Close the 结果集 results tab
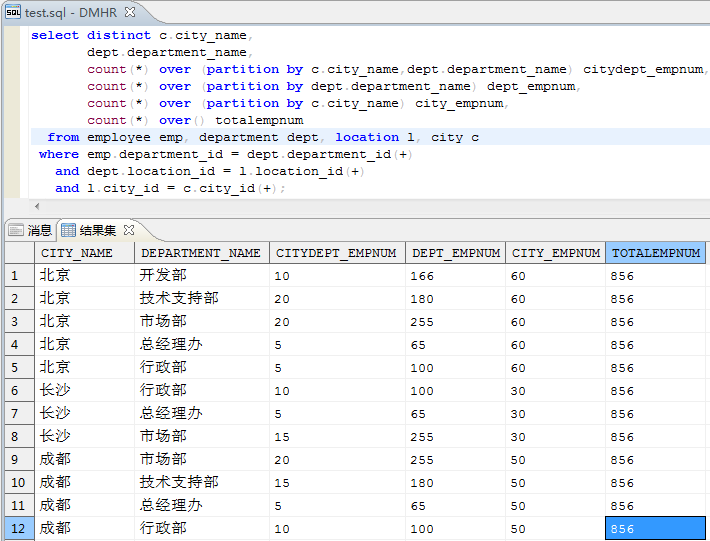Screen dimensions: 710x541 129,230
